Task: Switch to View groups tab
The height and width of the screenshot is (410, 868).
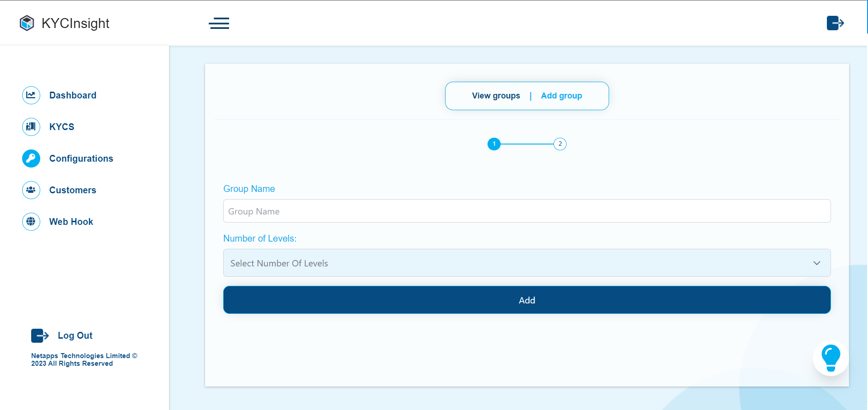Action: point(496,96)
